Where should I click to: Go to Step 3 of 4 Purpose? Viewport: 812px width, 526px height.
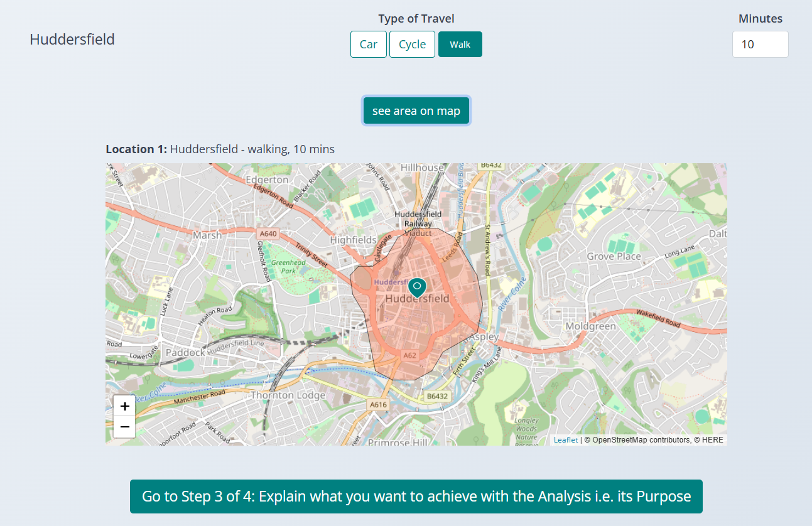click(416, 496)
